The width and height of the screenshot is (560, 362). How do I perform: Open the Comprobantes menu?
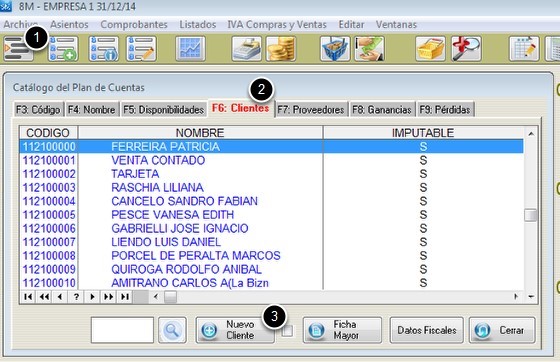coord(134,24)
